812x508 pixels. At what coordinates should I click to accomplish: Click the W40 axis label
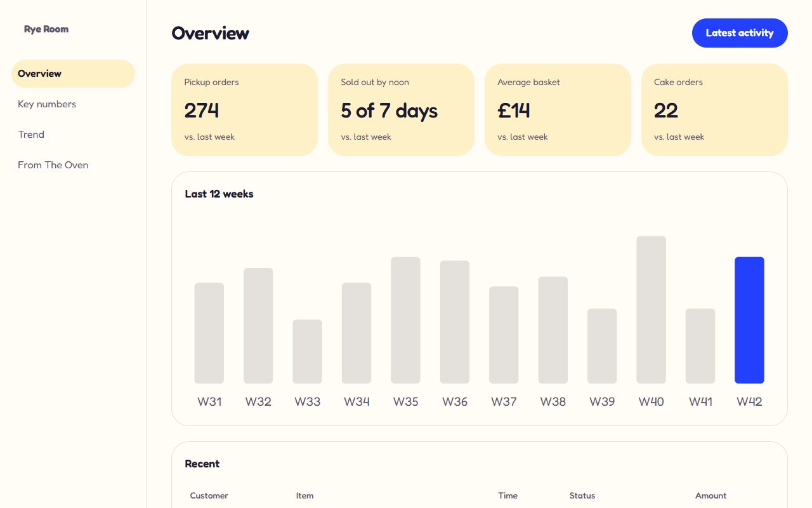(652, 402)
